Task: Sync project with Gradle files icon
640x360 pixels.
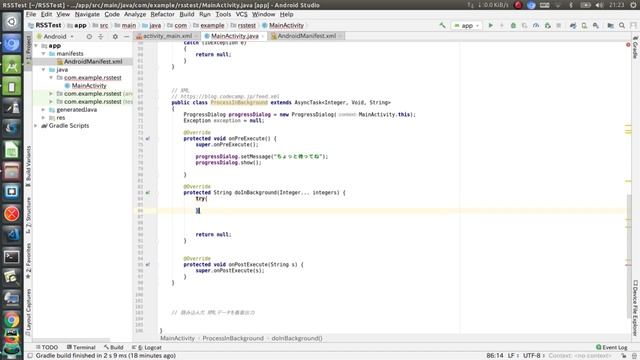Action: click(573, 25)
